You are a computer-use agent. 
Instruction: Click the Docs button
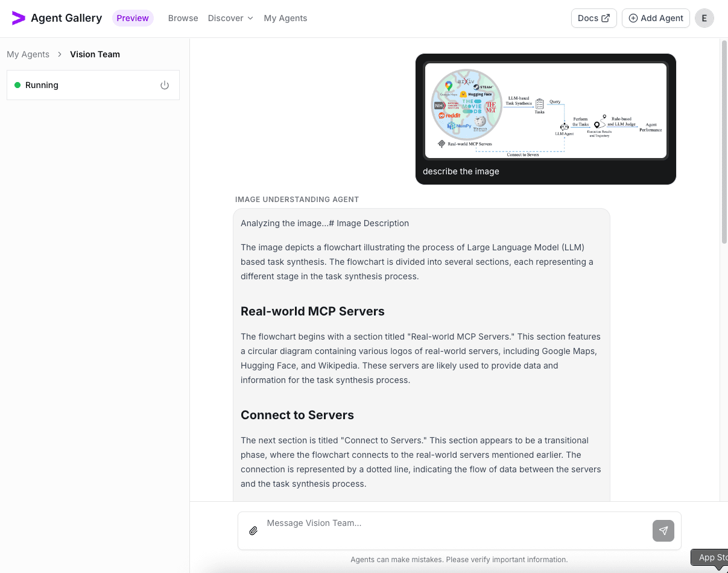593,17
